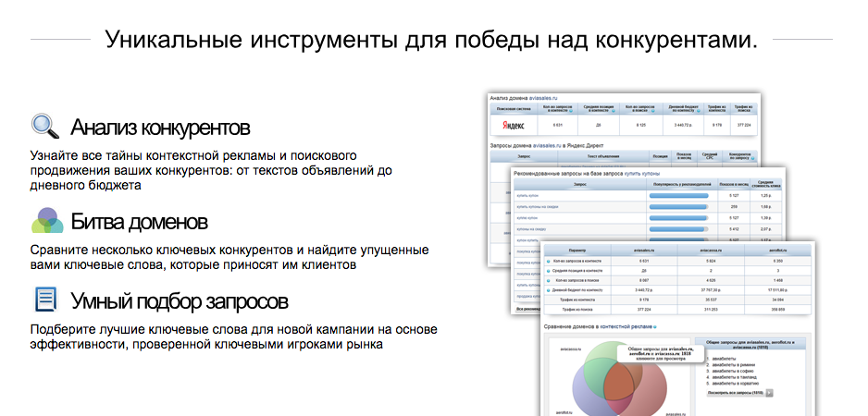This screenshot has width=868, height=416.
Task: Open aviasales.ru link in Анализ домена title
Action: 543,98
